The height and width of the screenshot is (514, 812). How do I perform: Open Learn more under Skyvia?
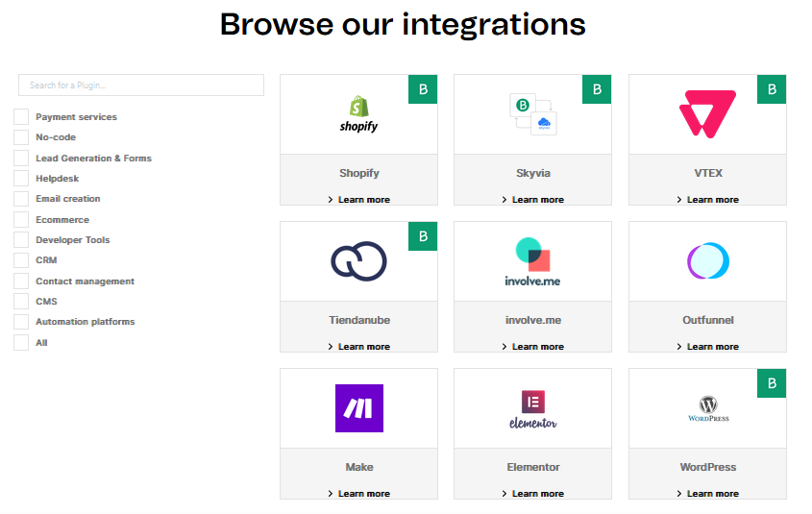point(533,200)
